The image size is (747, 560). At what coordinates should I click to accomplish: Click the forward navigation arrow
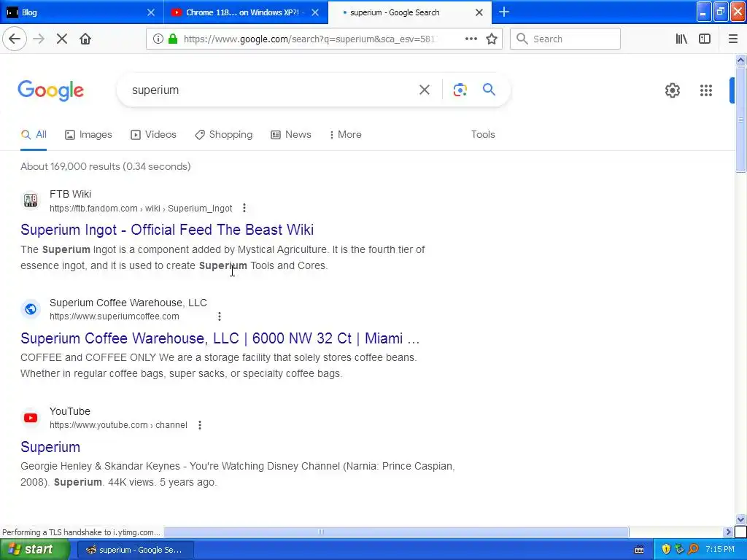[x=39, y=39]
